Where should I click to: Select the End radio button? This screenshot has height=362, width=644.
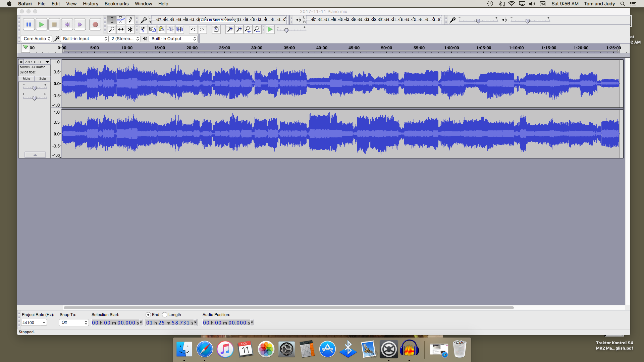point(148,315)
